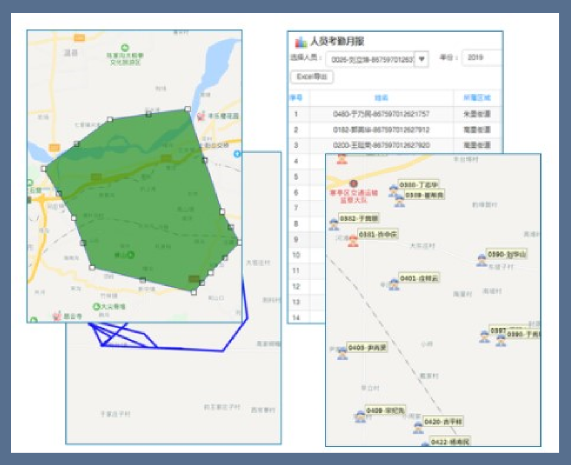Click the worker marker labeled 0409
Screen dimensions: 571x465
click(x=360, y=416)
